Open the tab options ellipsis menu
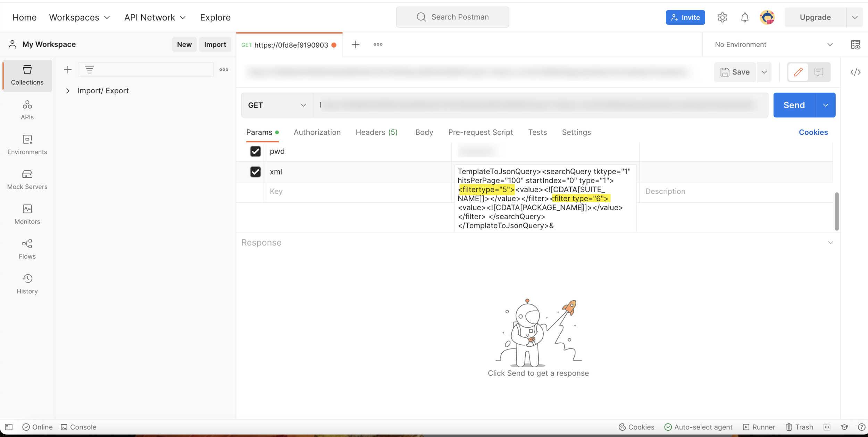Image resolution: width=868 pixels, height=437 pixels. pos(378,44)
